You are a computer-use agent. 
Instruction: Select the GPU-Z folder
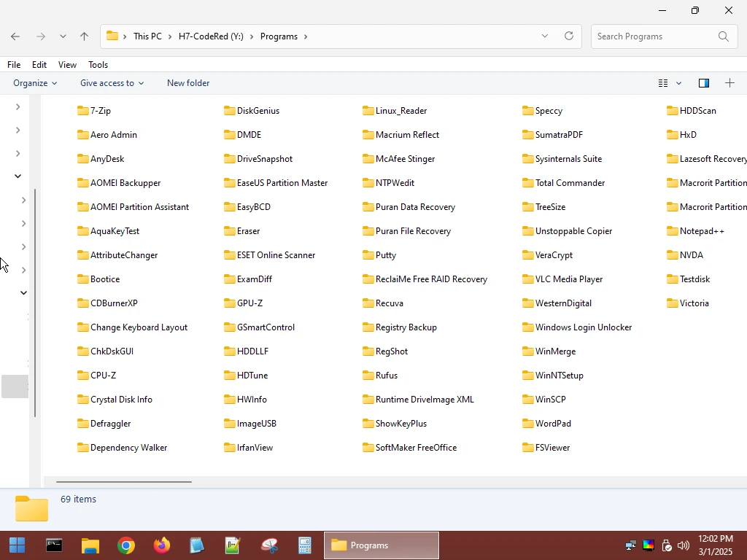click(x=244, y=303)
